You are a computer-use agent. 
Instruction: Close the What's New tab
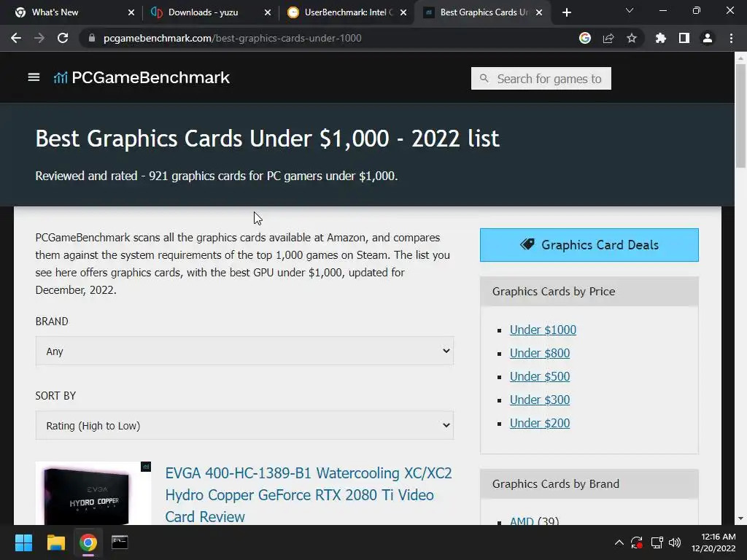coord(131,12)
